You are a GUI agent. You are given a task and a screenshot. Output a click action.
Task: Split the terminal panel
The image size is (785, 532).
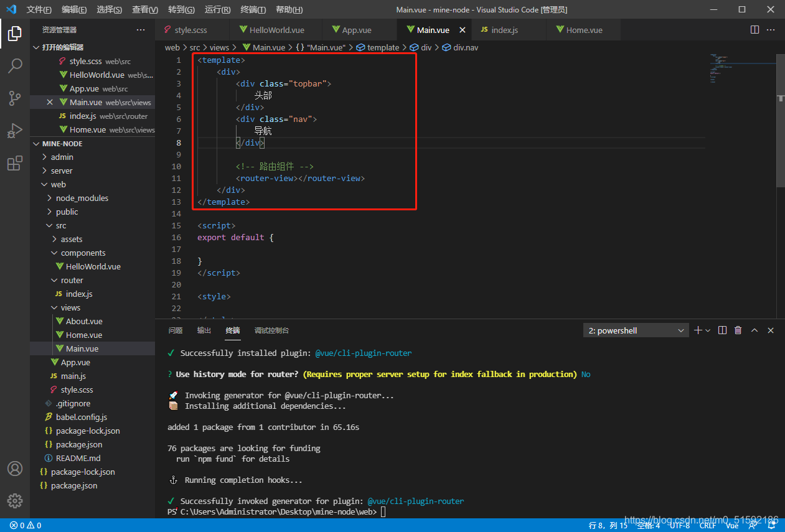pyautogui.click(x=722, y=330)
